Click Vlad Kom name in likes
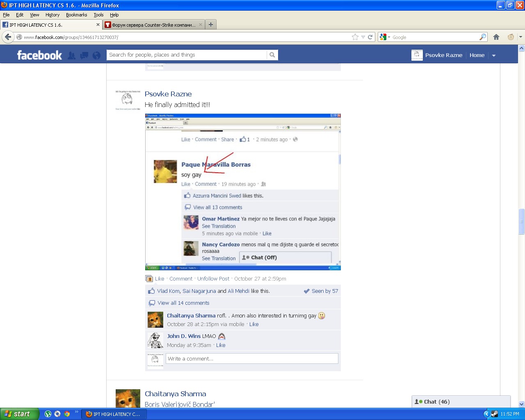The height and width of the screenshot is (420, 525). pos(168,291)
